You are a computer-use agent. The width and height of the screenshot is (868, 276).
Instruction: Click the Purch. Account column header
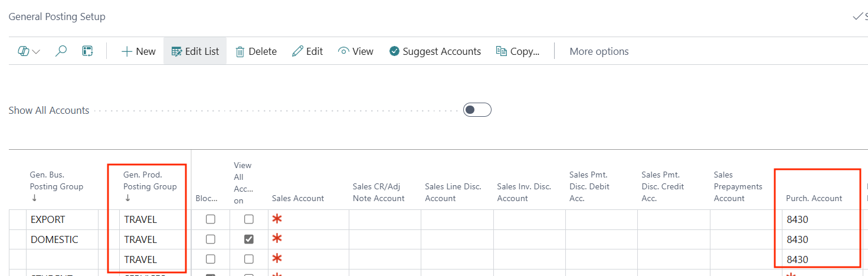click(814, 198)
